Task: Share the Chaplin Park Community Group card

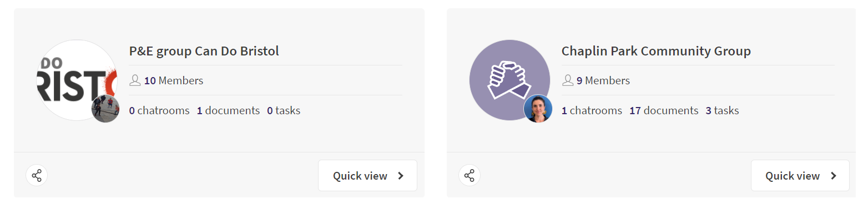Action: pos(470,176)
